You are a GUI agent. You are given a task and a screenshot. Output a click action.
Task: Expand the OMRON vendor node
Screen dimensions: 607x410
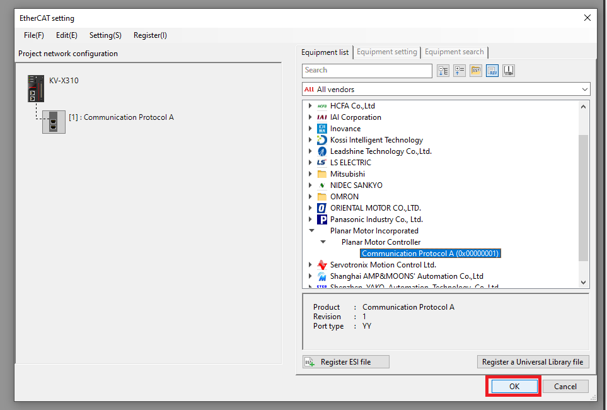coord(310,196)
